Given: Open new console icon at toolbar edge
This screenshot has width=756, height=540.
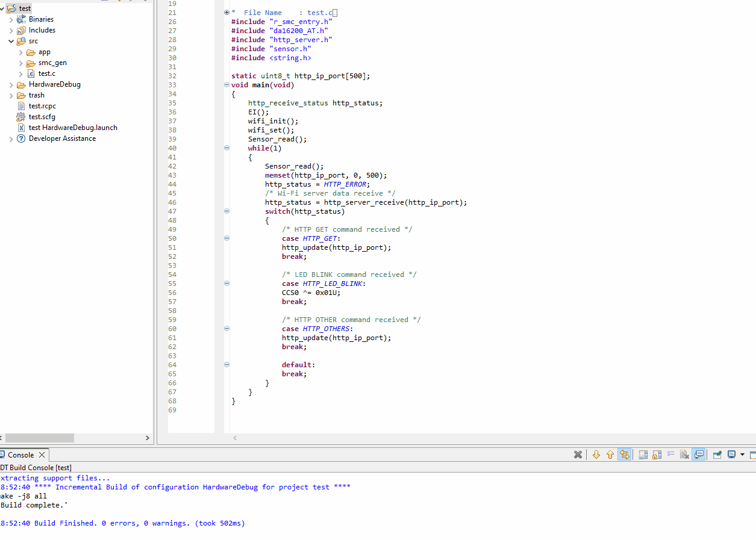Looking at the screenshot, I should pyautogui.click(x=753, y=455).
